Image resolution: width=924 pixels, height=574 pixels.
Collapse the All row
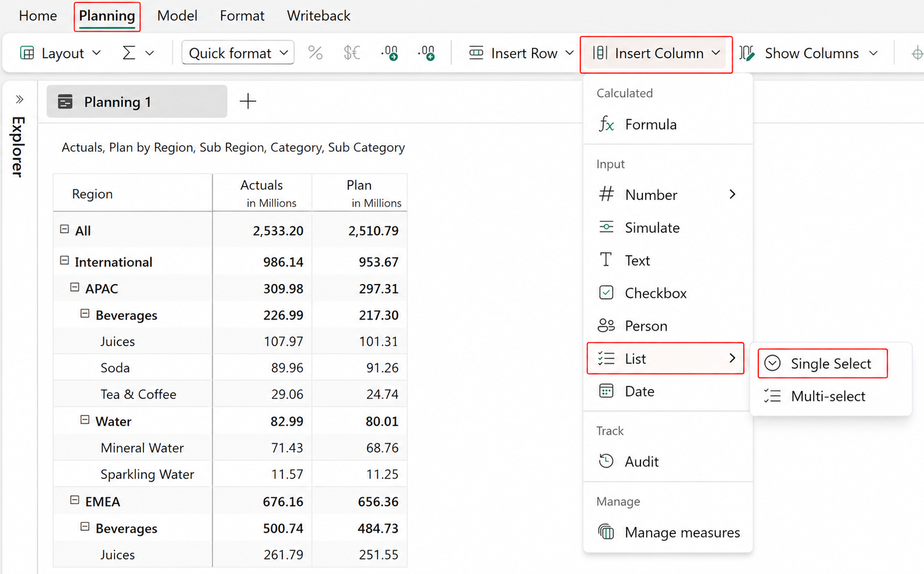coord(64,229)
